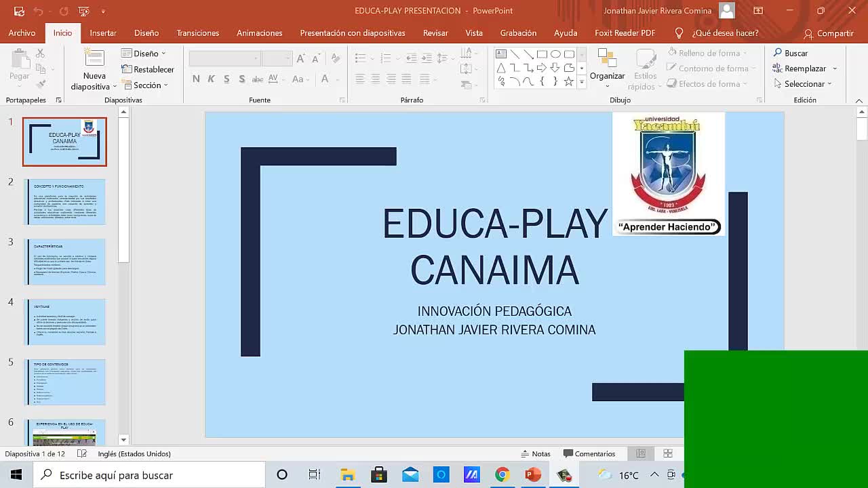
Task: Open the Quick Access Toolbar customize dropdown
Action: (103, 11)
